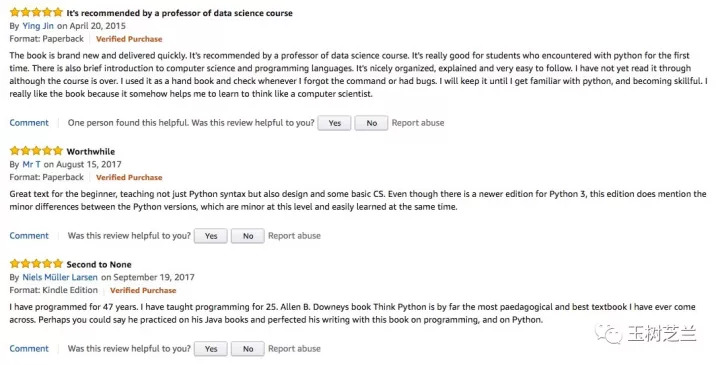Click the star rating beside the Worthwhile title

[x=36, y=151]
